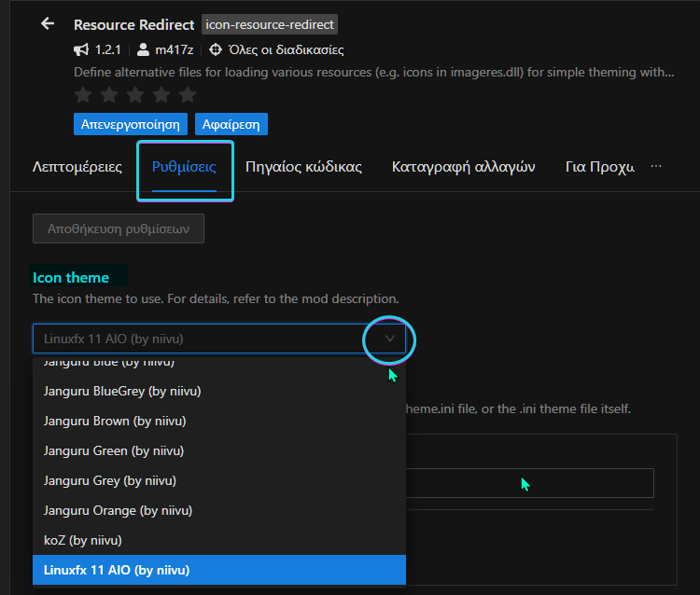Screen dimensions: 700x595
Task: Open the Καταγραφή αλλαγών tab
Action: (x=463, y=167)
